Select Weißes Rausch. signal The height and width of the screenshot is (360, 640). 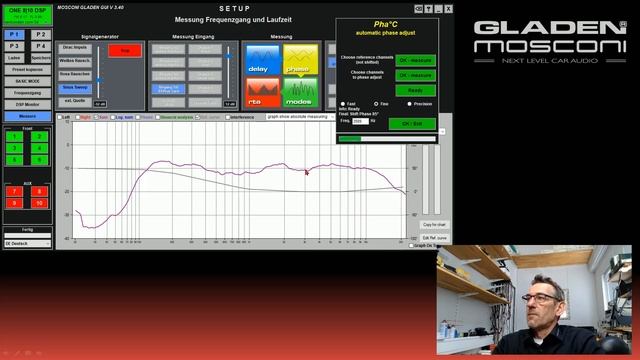(x=75, y=62)
